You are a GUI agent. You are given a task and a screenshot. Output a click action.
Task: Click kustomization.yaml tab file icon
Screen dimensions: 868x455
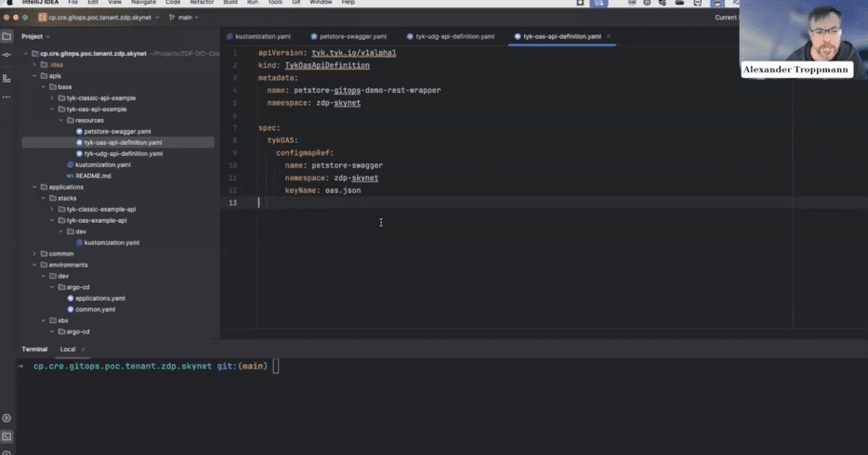coord(230,36)
